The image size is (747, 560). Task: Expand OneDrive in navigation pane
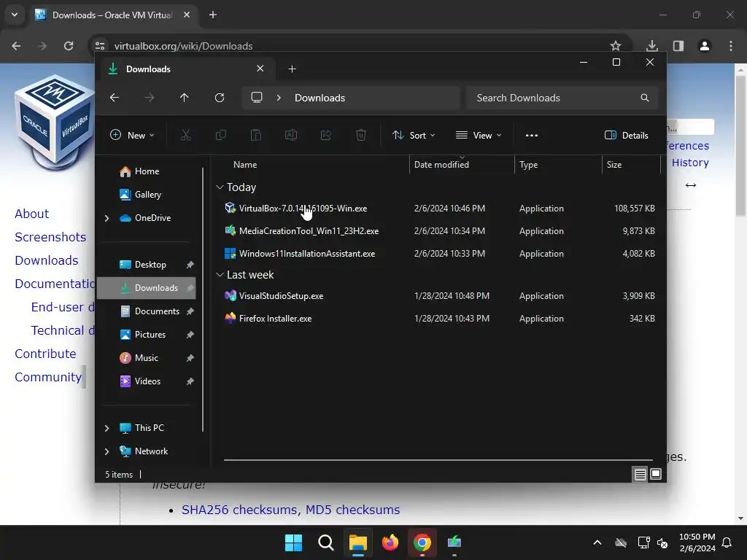coord(107,218)
